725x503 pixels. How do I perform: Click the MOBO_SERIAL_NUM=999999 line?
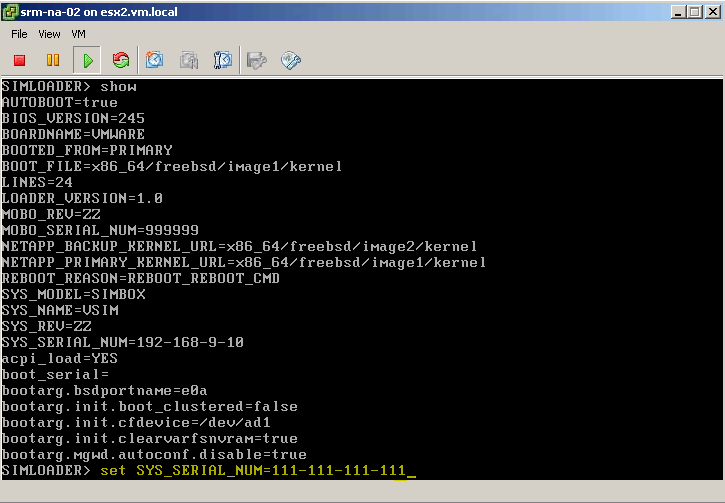100,230
